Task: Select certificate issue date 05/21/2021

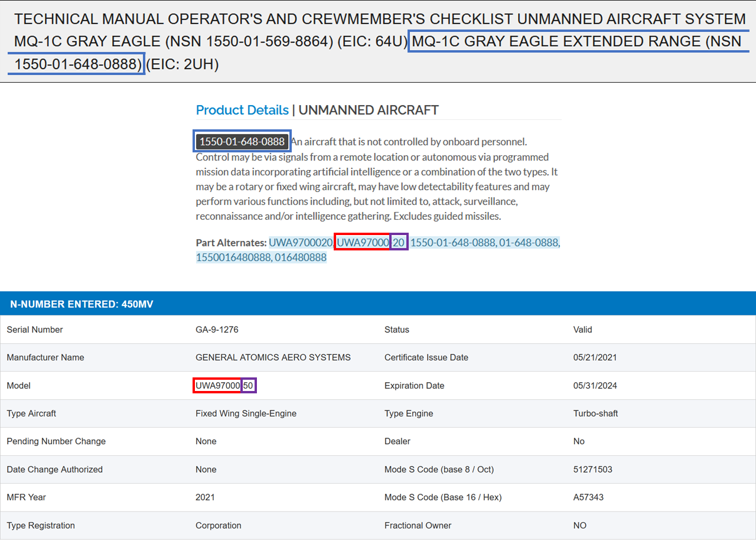Action: [595, 357]
